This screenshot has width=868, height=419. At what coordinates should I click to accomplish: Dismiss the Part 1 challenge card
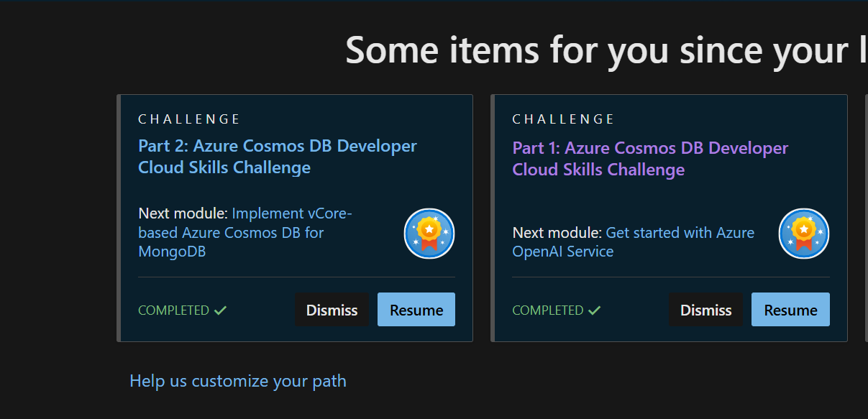pyautogui.click(x=706, y=310)
